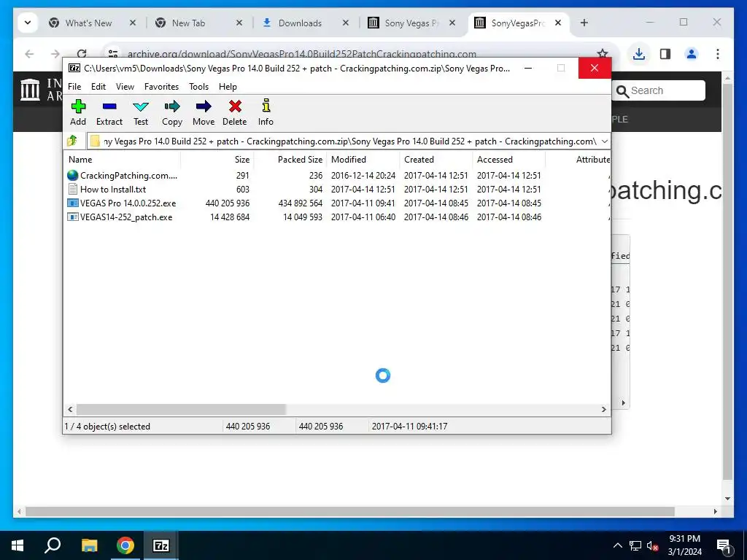Click Chrome icon in taskbar
This screenshot has width=747, height=560.
coord(125,545)
